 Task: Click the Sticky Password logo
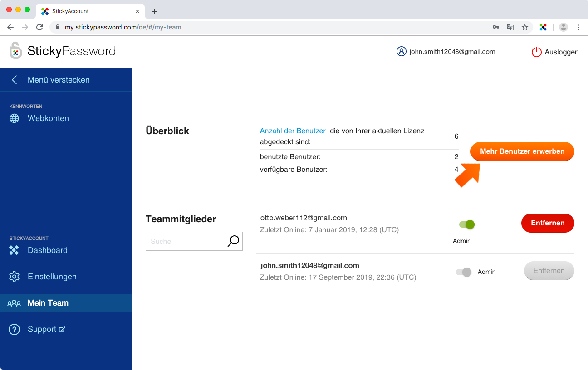tap(63, 51)
